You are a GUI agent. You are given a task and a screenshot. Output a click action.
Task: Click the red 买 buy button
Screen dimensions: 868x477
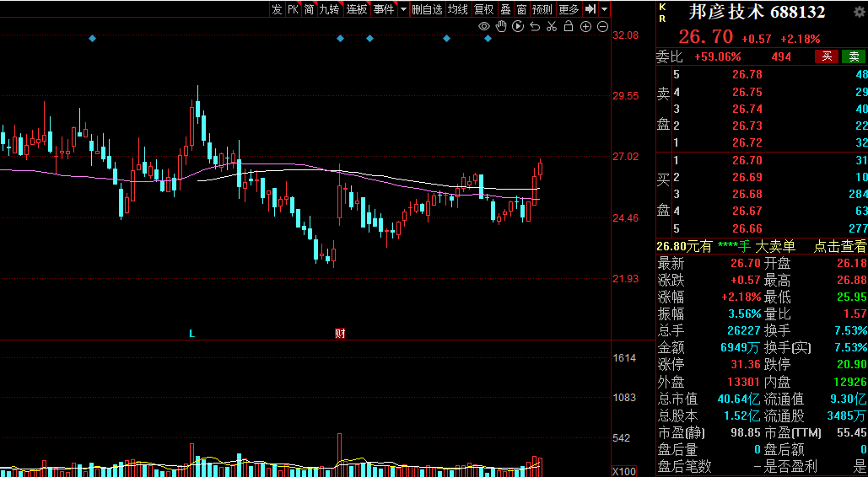(x=827, y=56)
